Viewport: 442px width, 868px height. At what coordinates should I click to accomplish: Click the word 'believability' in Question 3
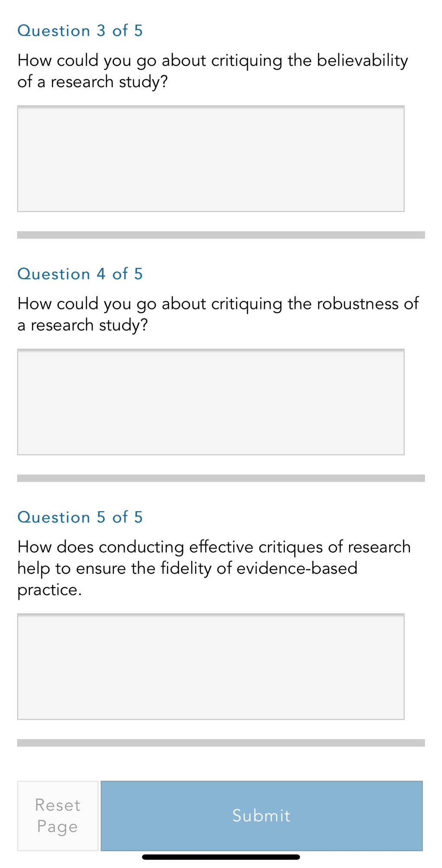[363, 61]
